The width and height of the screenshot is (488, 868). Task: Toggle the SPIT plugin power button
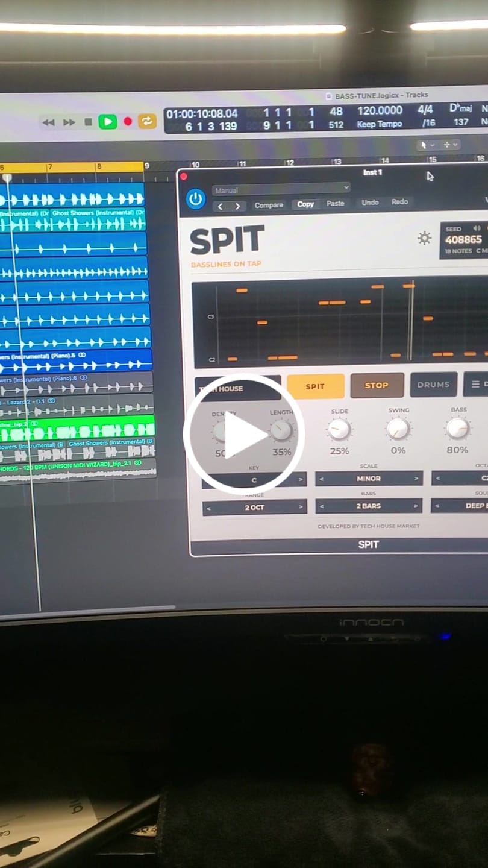[x=196, y=199]
